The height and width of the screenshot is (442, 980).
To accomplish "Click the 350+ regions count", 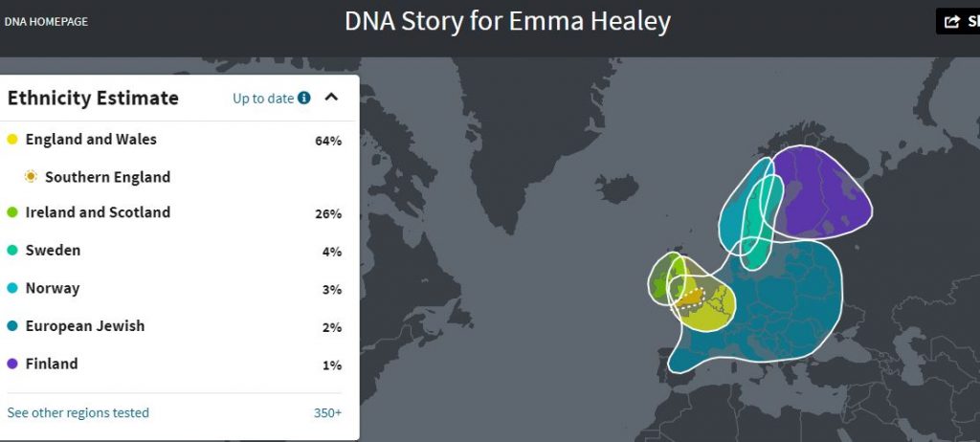I will 327,412.
